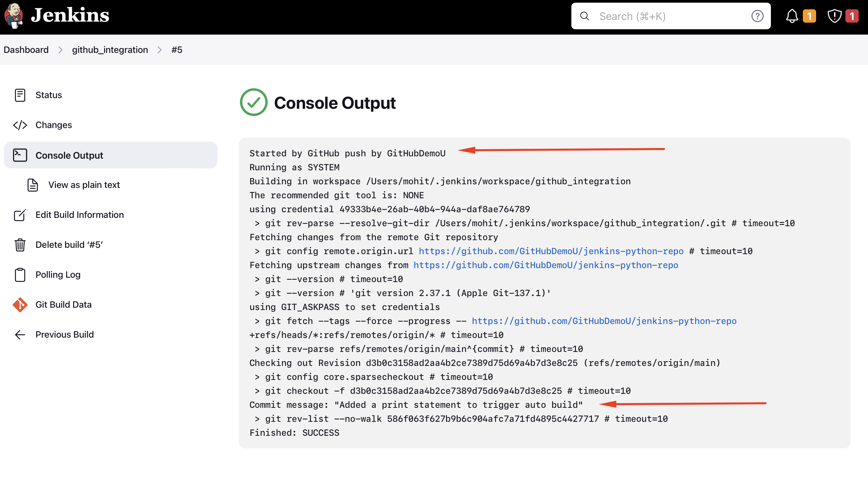Viewport: 868px width, 479px height.
Task: Click the Jenkins butler logo icon
Action: [14, 16]
